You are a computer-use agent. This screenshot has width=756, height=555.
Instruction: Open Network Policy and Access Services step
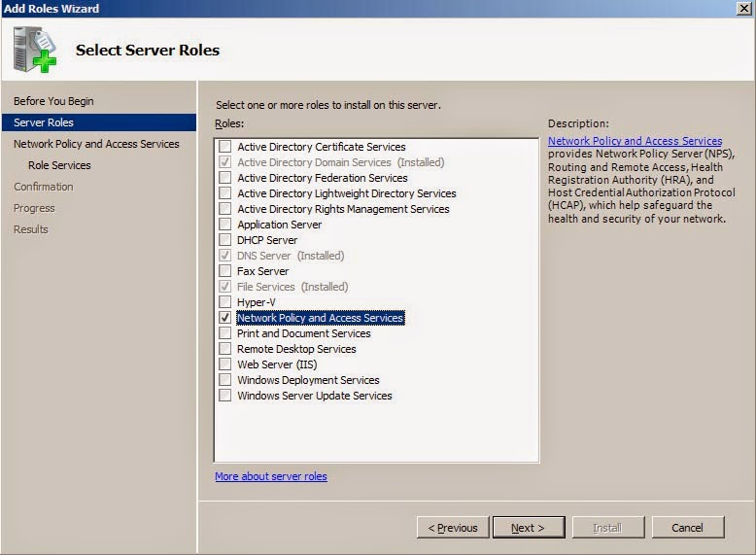click(x=96, y=144)
